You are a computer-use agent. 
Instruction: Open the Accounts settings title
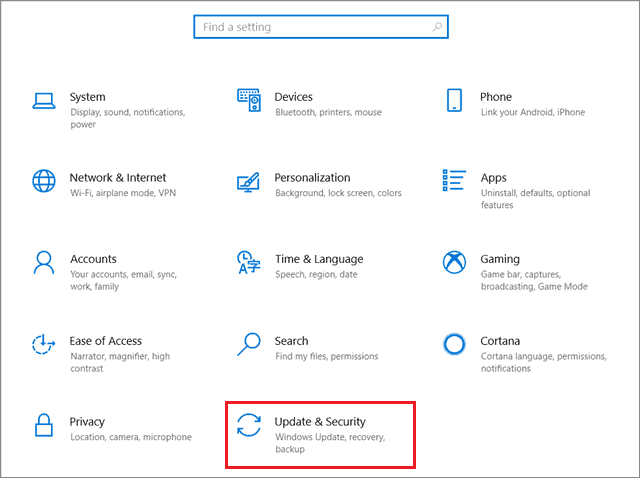[x=93, y=259]
